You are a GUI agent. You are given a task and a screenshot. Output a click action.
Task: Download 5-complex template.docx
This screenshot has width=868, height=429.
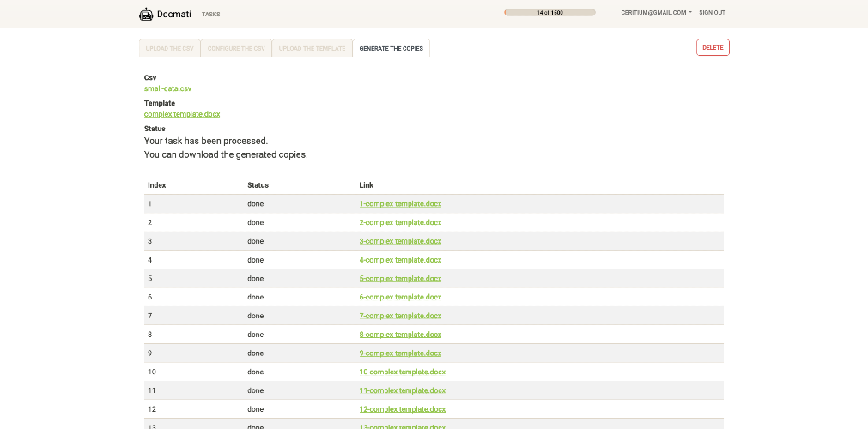pos(400,279)
